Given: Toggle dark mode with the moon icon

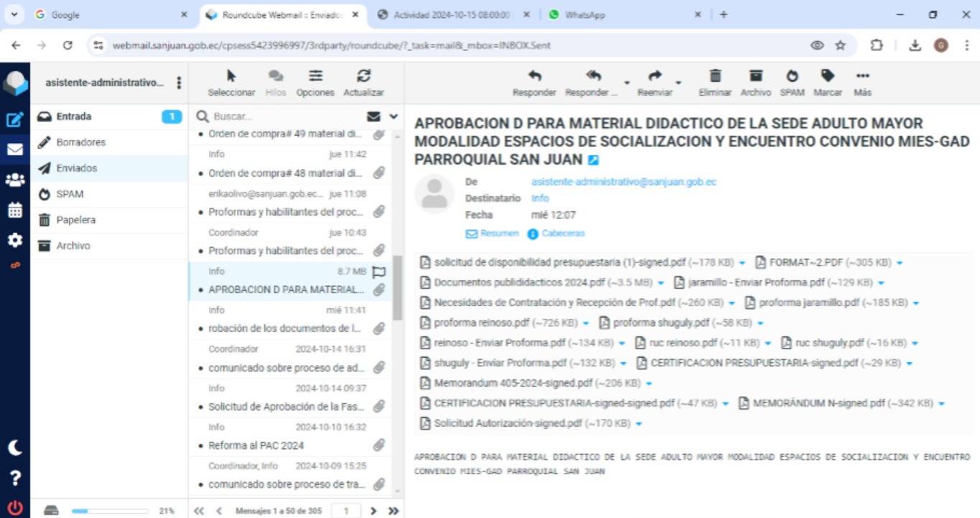Looking at the screenshot, I should click(14, 448).
